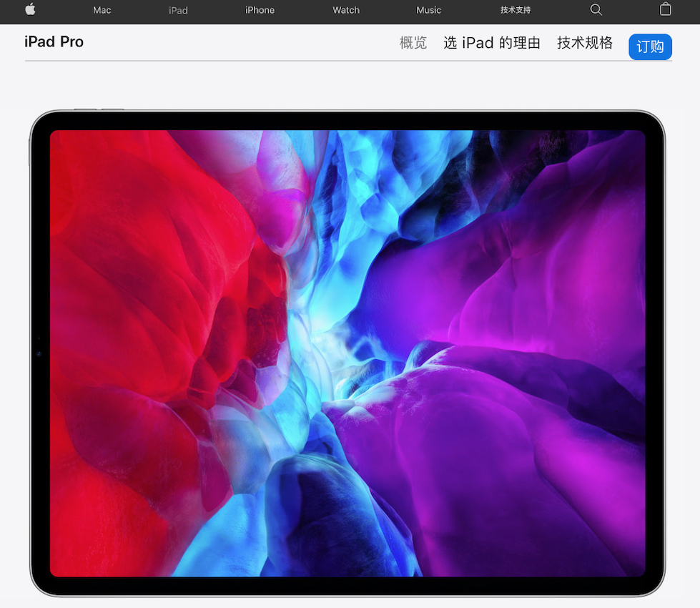This screenshot has height=608, width=700.
Task: Open the iPad menu item
Action: pyautogui.click(x=178, y=10)
